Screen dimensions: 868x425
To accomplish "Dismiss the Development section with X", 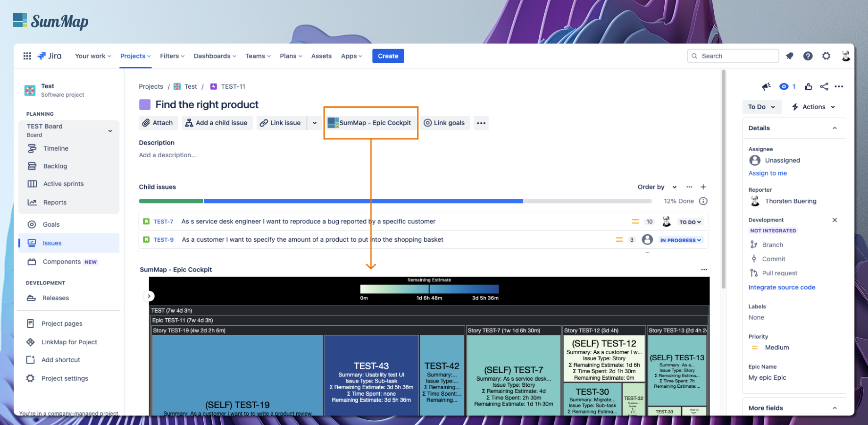I will pyautogui.click(x=835, y=220).
